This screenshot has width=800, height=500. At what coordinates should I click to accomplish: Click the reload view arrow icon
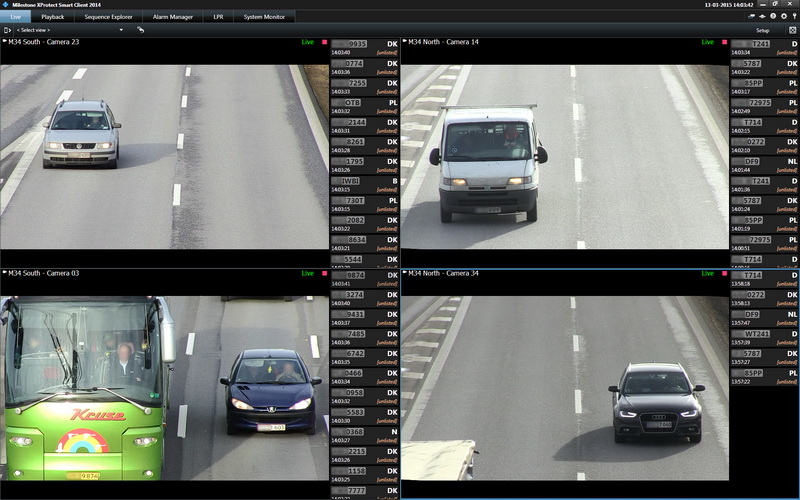coord(141,30)
